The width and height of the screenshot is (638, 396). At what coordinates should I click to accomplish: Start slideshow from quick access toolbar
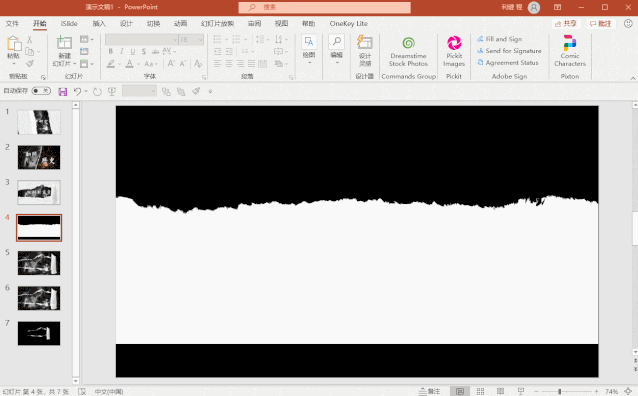pyautogui.click(x=112, y=92)
